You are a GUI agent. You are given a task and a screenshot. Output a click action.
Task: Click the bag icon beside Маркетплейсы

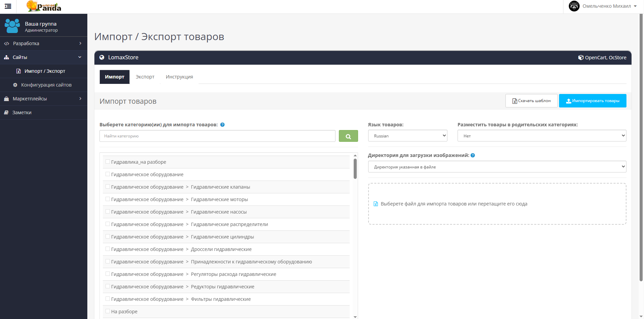6,99
